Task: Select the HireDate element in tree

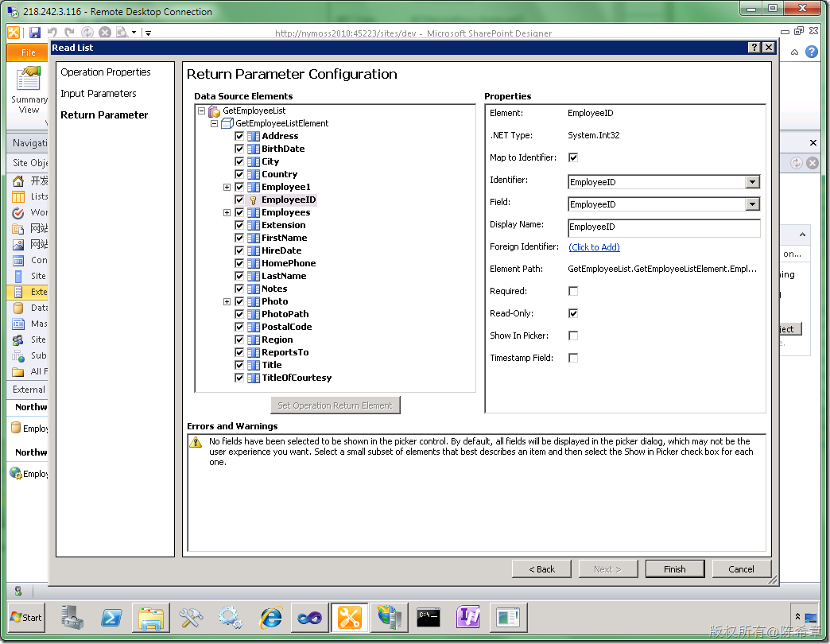Action: tap(281, 250)
